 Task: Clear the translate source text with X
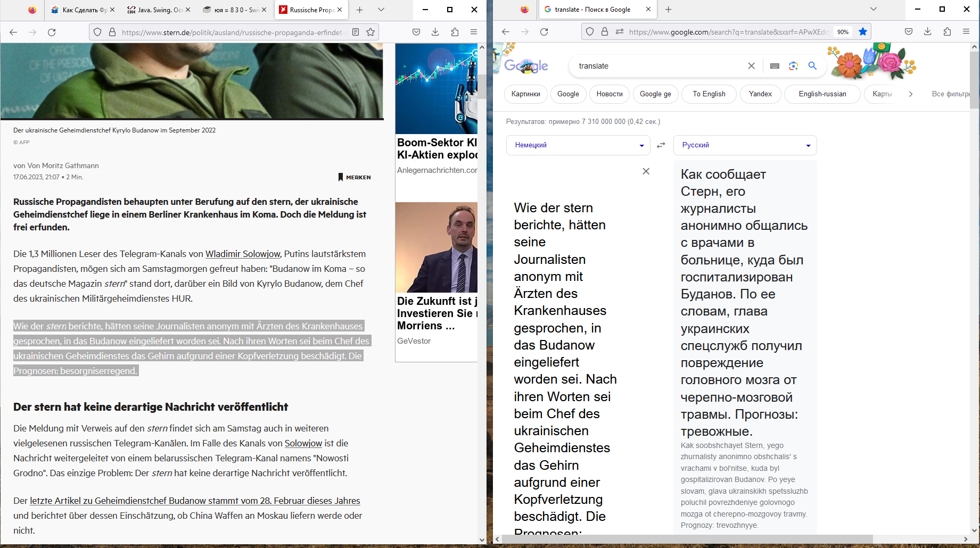tap(646, 171)
